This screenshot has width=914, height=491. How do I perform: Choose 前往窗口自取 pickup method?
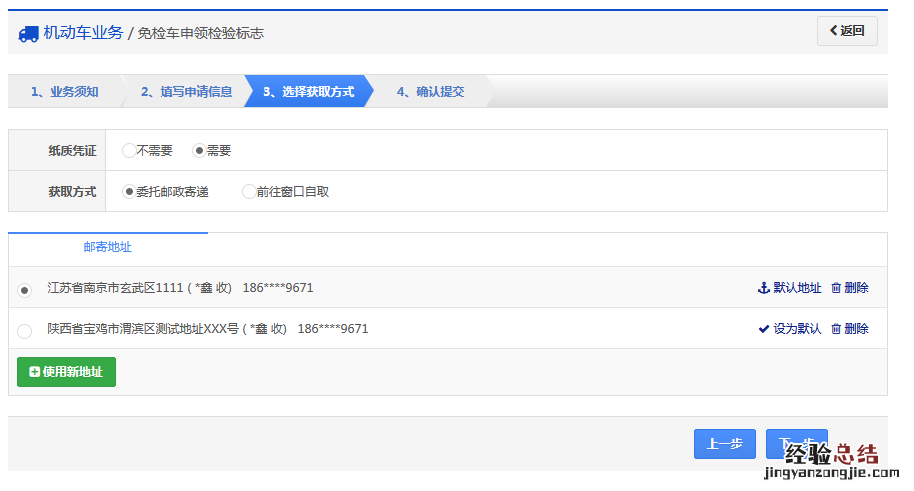249,192
